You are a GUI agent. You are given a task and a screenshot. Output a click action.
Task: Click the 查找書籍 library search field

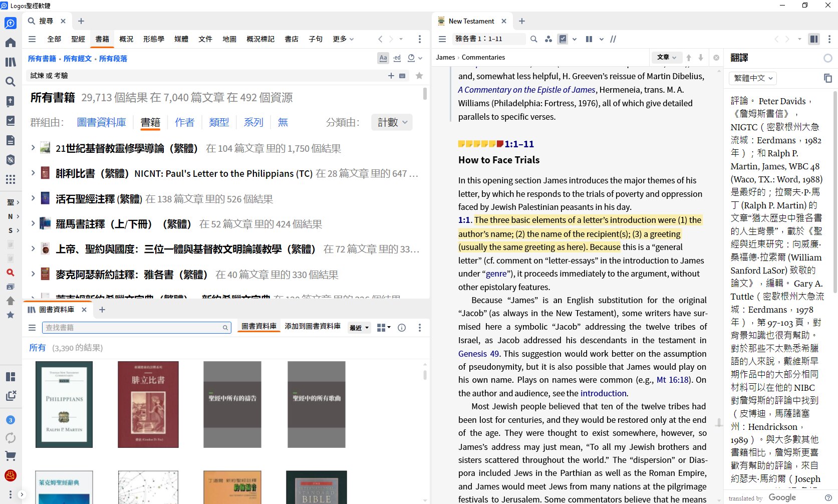[x=136, y=328]
